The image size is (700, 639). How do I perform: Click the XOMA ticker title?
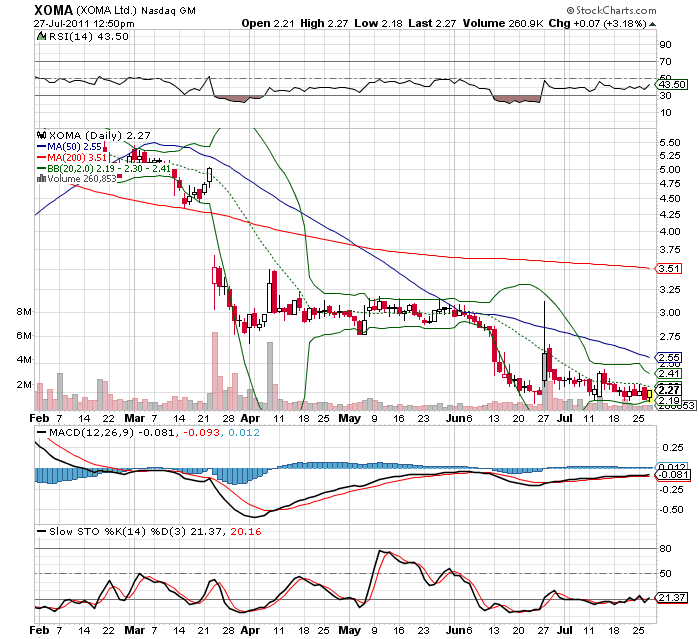coord(53,10)
